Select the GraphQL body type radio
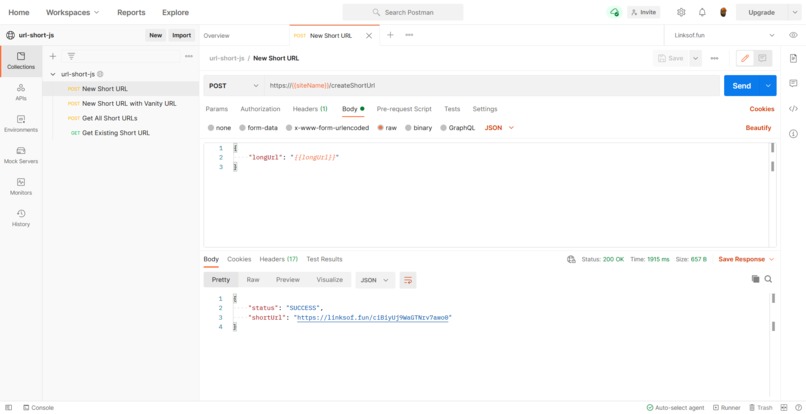This screenshot has height=414, width=806. (x=443, y=128)
